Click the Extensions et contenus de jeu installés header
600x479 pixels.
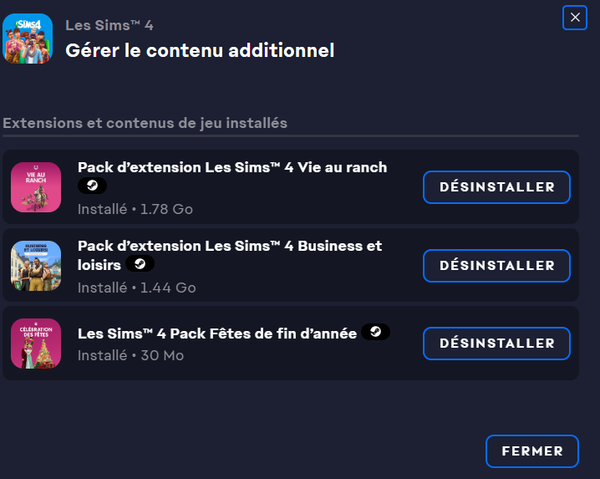[x=145, y=123]
